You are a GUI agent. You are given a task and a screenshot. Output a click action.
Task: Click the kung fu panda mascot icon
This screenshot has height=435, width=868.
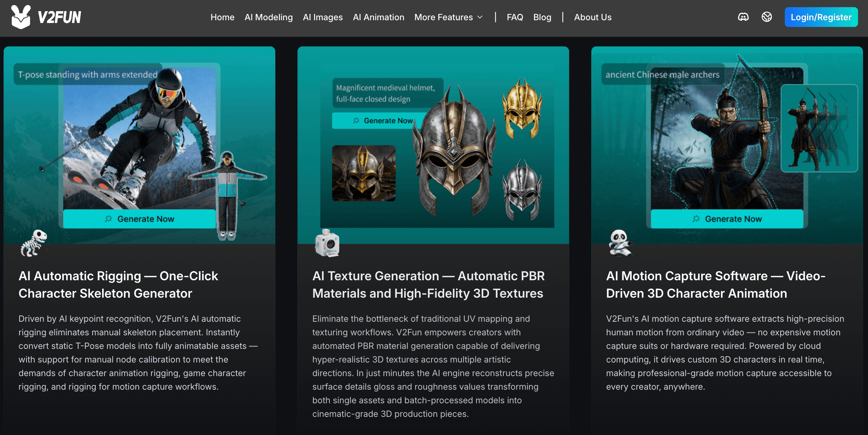(620, 243)
